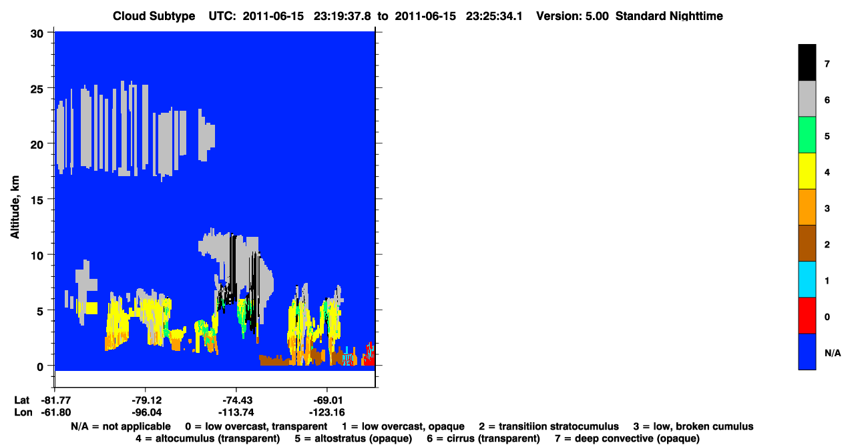Image resolution: width=868 pixels, height=445 pixels.
Task: Click the 30 km altitude tick label
Action: [38, 33]
